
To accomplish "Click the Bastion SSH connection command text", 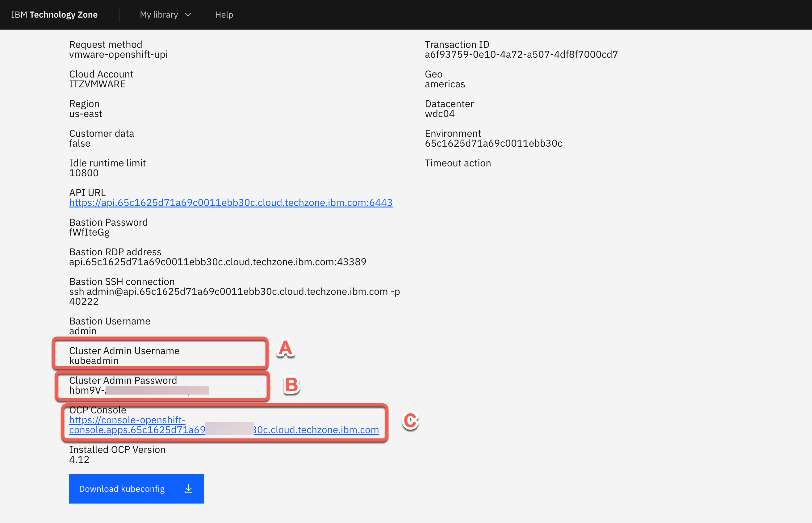I will click(234, 292).
